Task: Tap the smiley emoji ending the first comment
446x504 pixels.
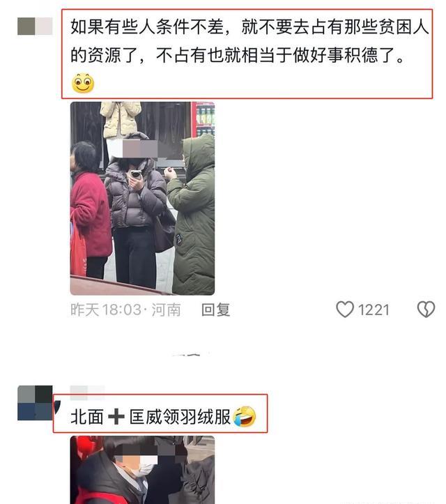Action: [x=83, y=83]
